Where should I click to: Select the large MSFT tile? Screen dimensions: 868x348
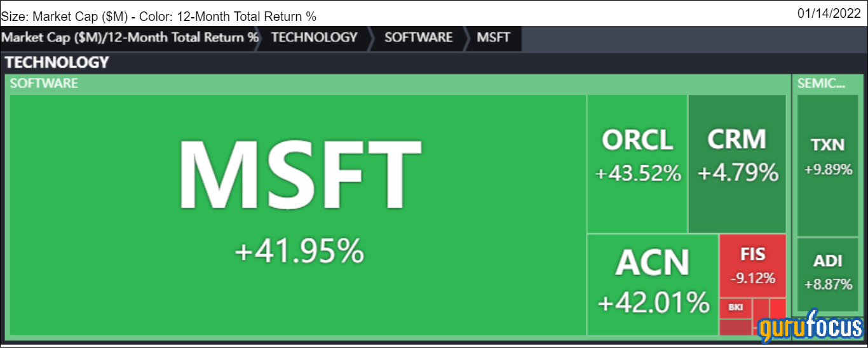297,215
